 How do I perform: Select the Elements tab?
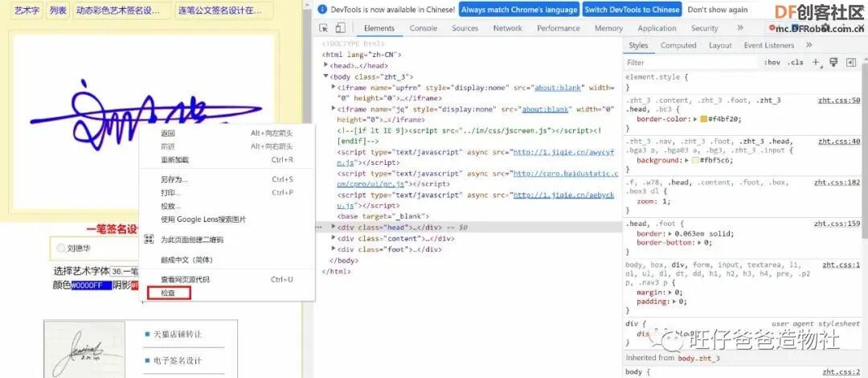coord(379,28)
